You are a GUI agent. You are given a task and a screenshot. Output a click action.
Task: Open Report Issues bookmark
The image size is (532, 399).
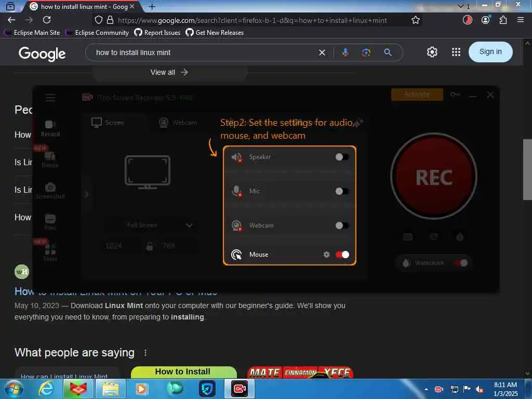point(157,33)
